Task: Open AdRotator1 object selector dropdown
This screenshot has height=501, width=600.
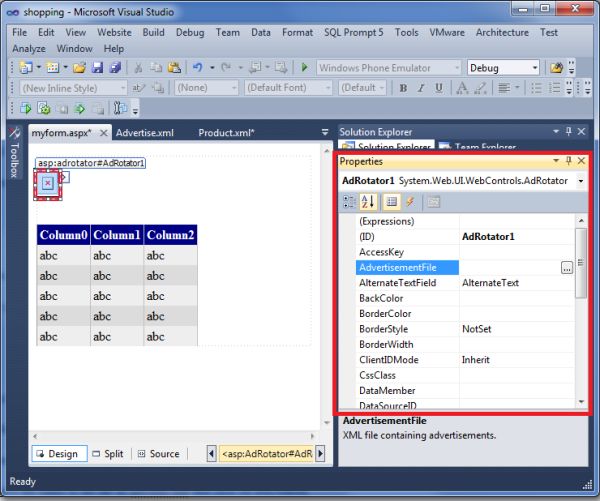Action: (x=581, y=181)
